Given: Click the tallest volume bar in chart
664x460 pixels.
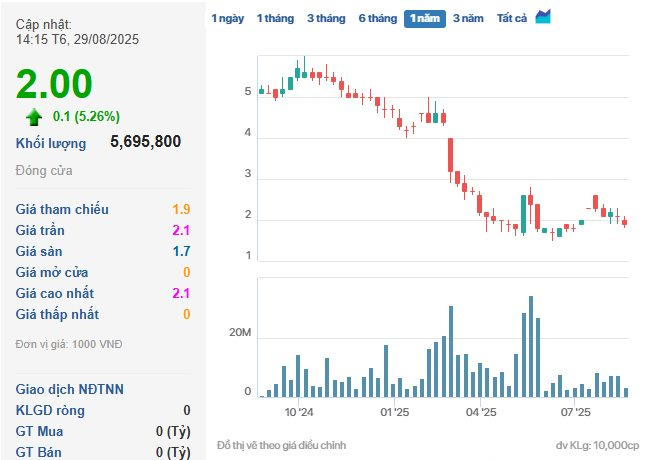Looking at the screenshot, I should pos(530,347).
